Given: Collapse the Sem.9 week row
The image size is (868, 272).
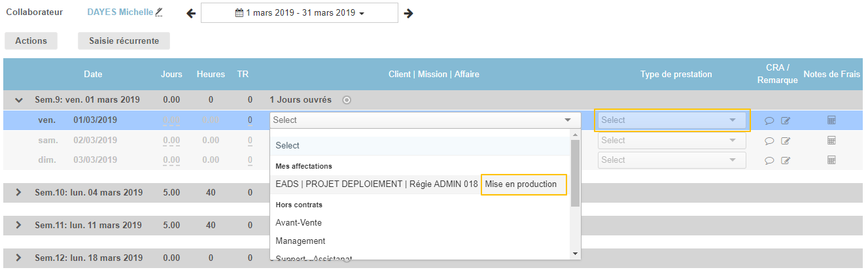Looking at the screenshot, I should click(19, 100).
